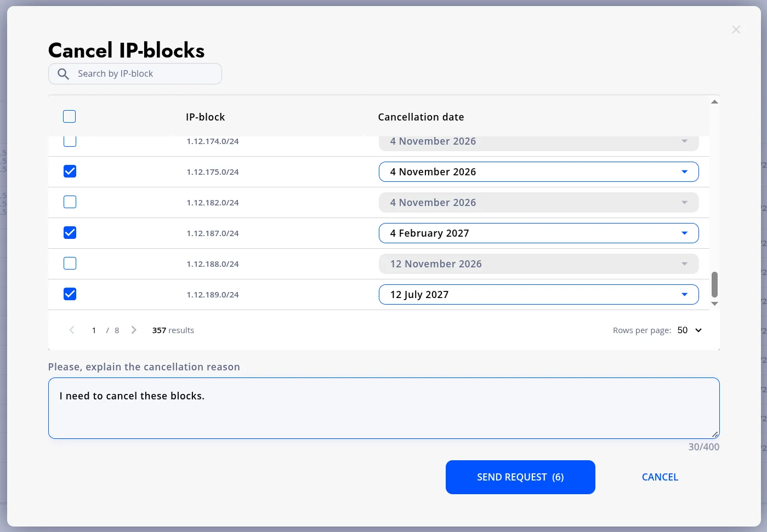Click into the cancellation reason textarea
The width and height of the screenshot is (767, 532).
pyautogui.click(x=384, y=408)
